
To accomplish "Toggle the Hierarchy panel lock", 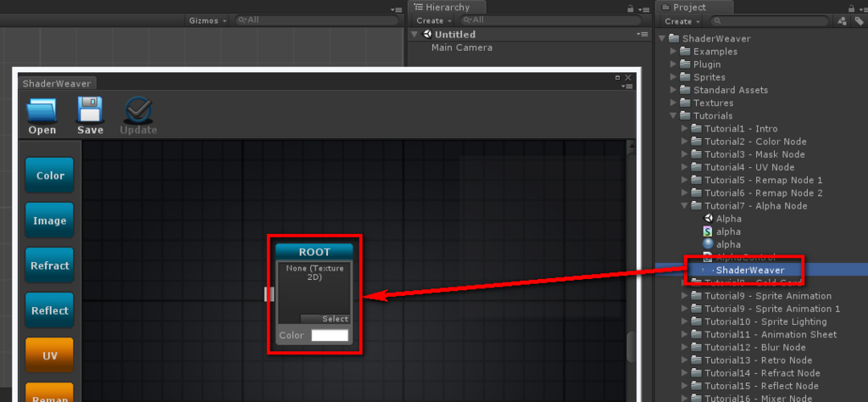I will tap(631, 8).
